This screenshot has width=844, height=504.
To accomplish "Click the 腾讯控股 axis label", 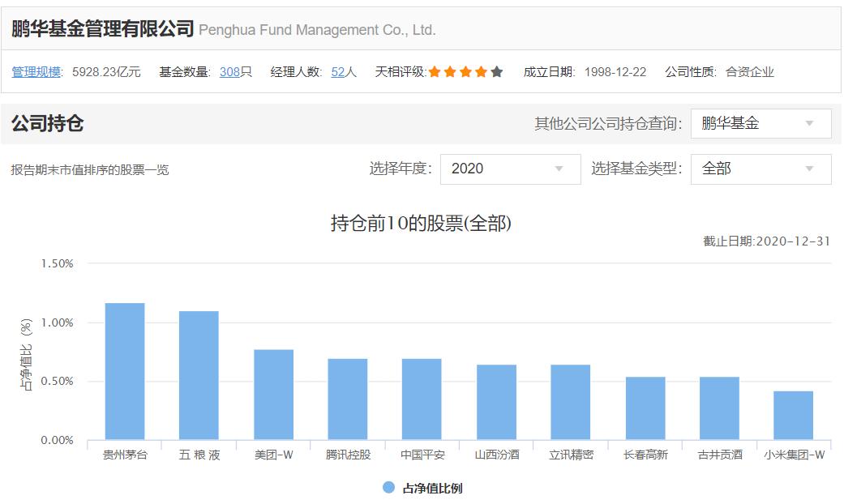I will click(x=349, y=455).
